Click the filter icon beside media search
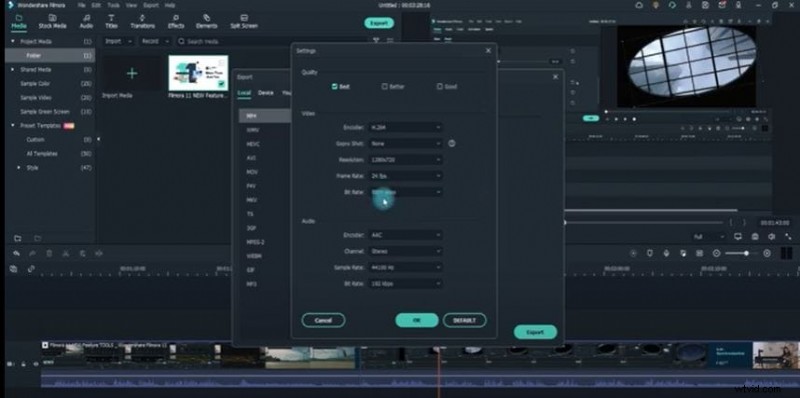The width and height of the screenshot is (800, 398). [x=376, y=41]
